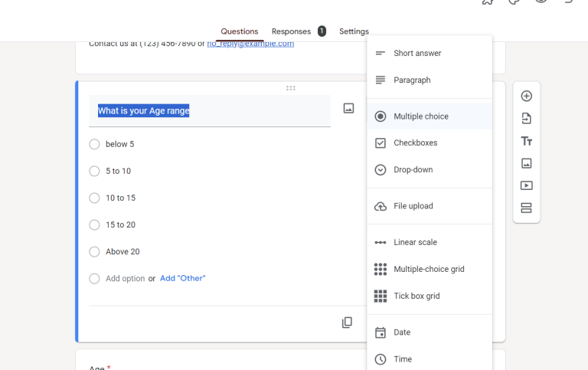The image size is (588, 370).
Task: Click the Tick box grid squares icon
Action: [x=381, y=296]
